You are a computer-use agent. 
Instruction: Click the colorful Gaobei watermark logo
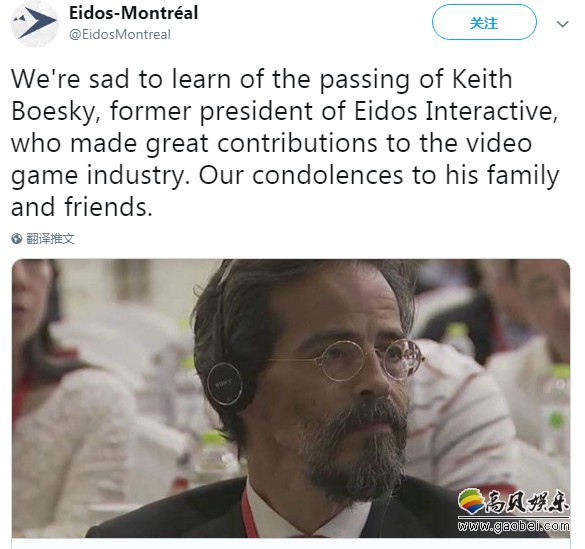click(x=471, y=502)
